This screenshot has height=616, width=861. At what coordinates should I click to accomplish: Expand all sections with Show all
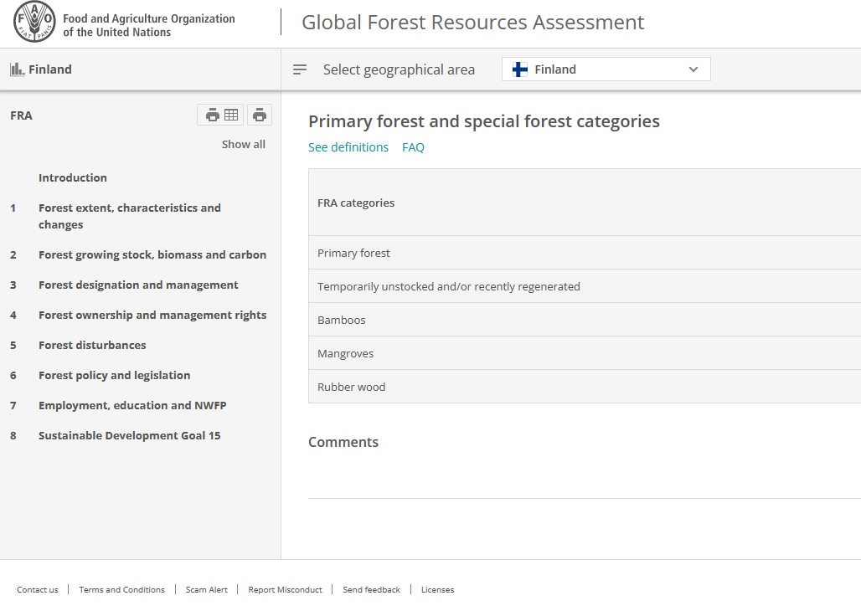point(243,144)
